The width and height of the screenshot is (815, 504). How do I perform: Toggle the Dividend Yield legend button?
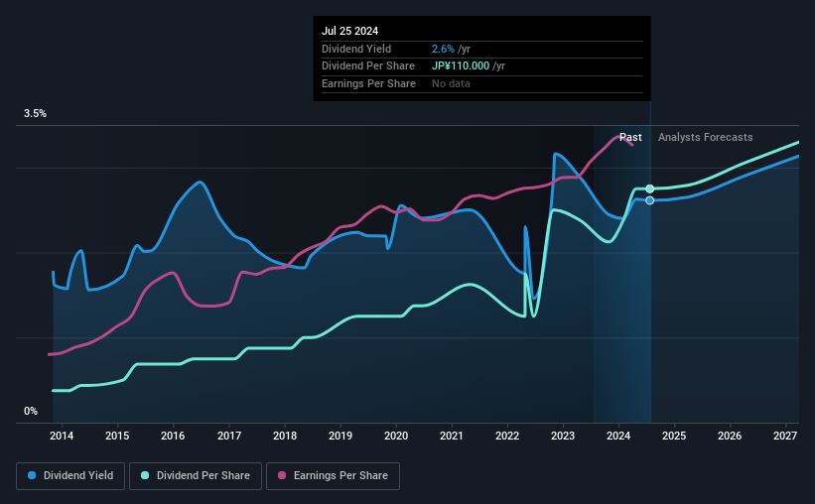coord(70,475)
